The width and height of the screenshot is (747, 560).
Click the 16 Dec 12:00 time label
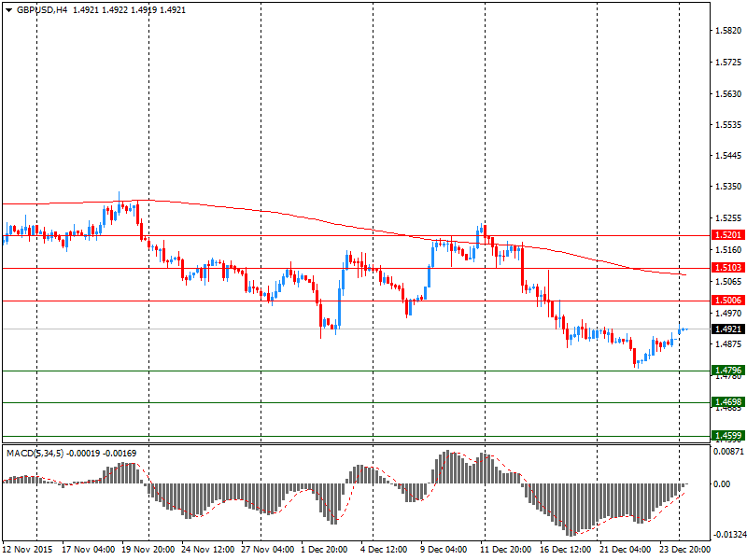[566, 550]
